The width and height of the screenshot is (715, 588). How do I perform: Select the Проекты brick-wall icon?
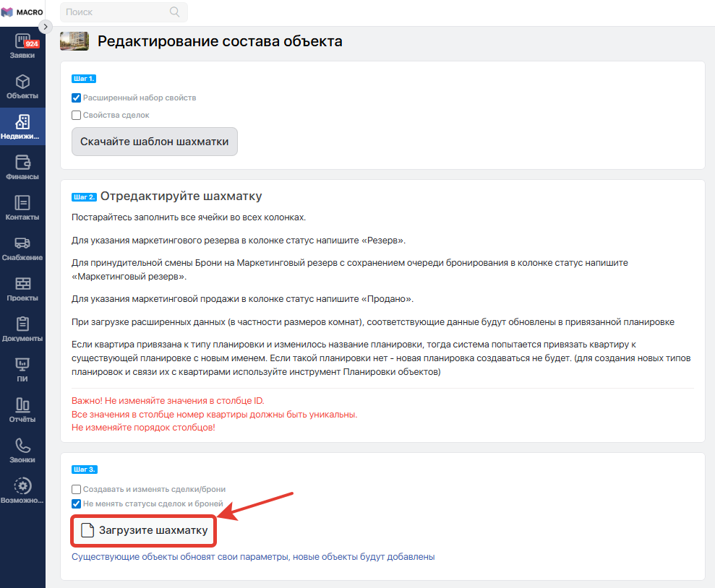pyautogui.click(x=22, y=284)
